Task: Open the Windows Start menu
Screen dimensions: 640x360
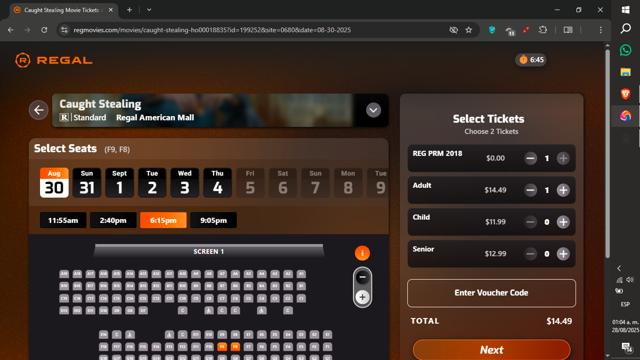Action: (625, 9)
